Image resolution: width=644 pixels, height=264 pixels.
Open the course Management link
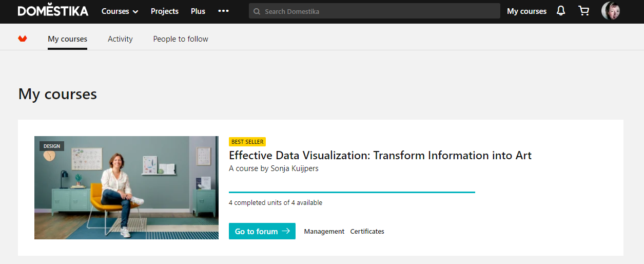click(324, 232)
